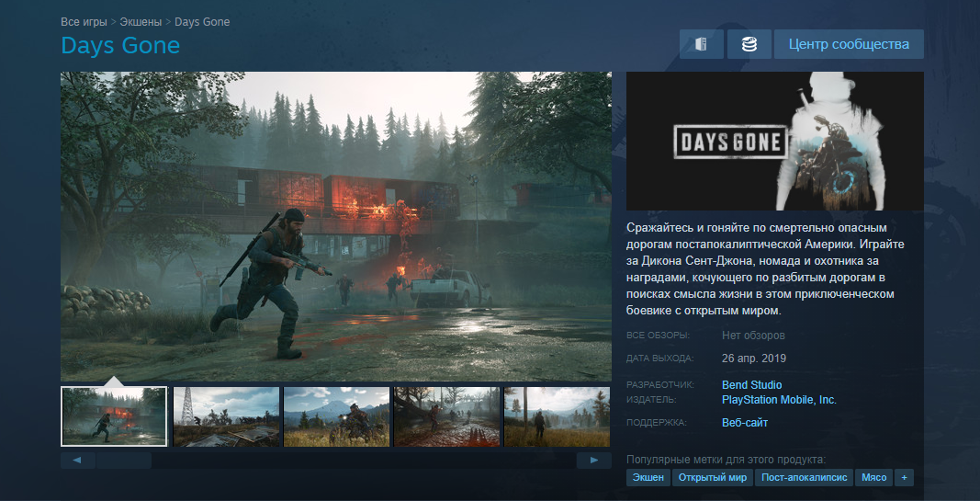Click the game description paragraph
Image resolution: width=980 pixels, height=501 pixels.
(766, 269)
